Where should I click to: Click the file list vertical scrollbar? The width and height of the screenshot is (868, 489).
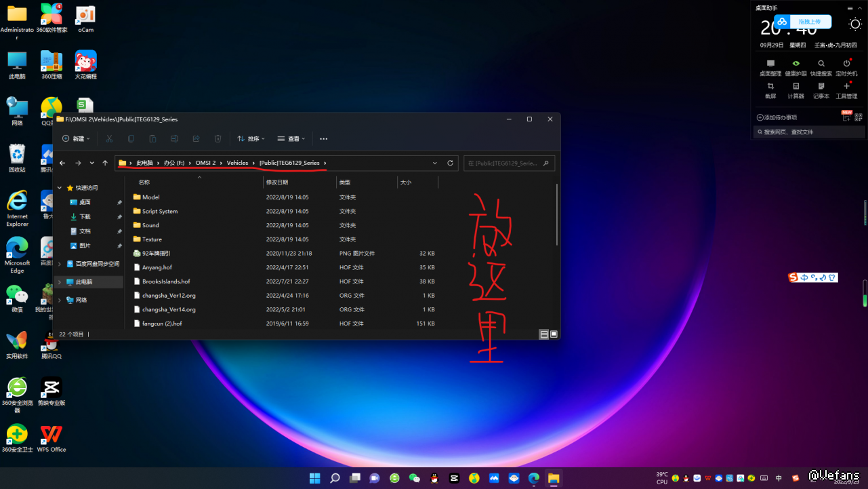click(557, 214)
